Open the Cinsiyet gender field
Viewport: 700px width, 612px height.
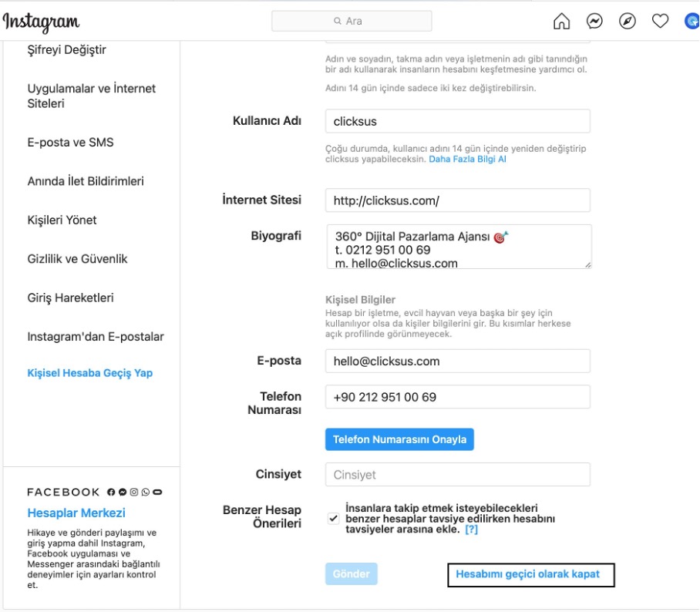457,475
